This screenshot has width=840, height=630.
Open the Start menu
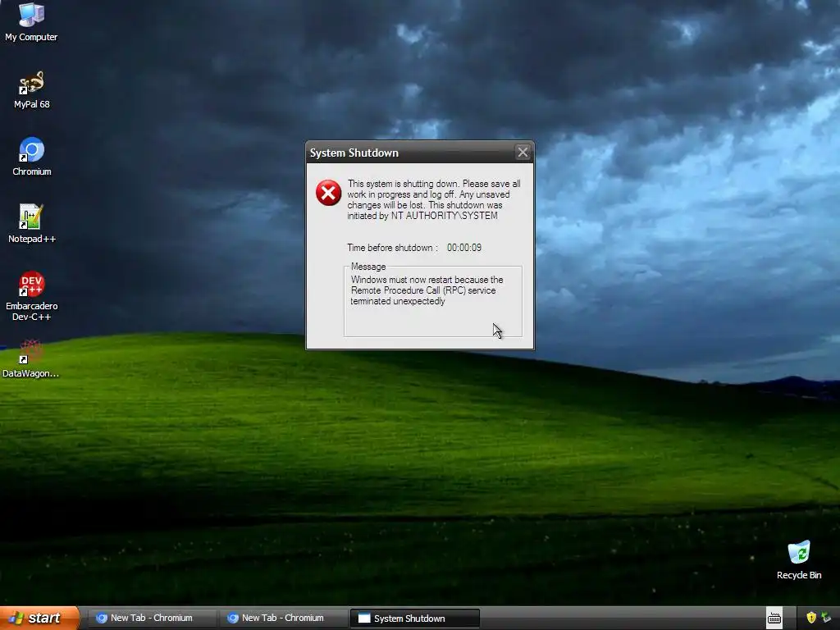click(x=39, y=618)
